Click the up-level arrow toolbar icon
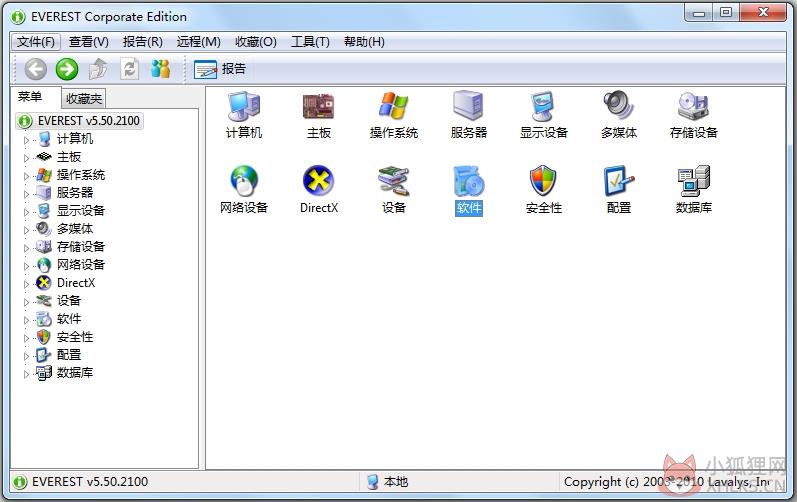Viewport: 797px width, 502px height. (x=98, y=69)
